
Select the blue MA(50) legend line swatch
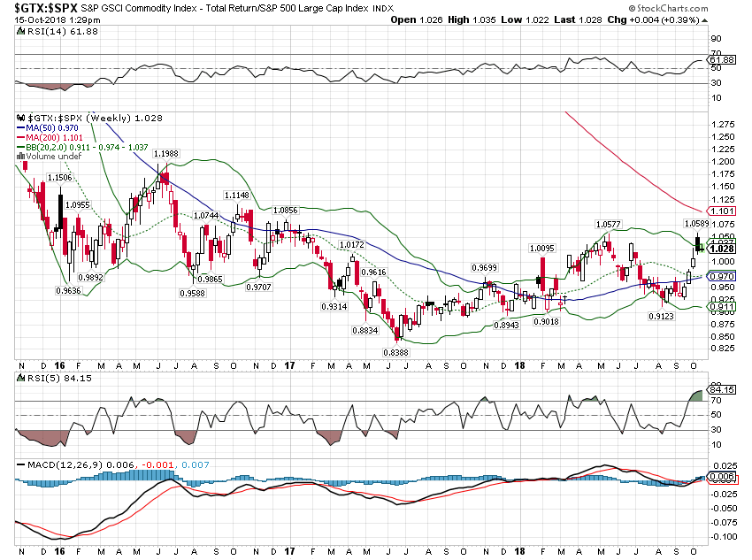[x=20, y=128]
